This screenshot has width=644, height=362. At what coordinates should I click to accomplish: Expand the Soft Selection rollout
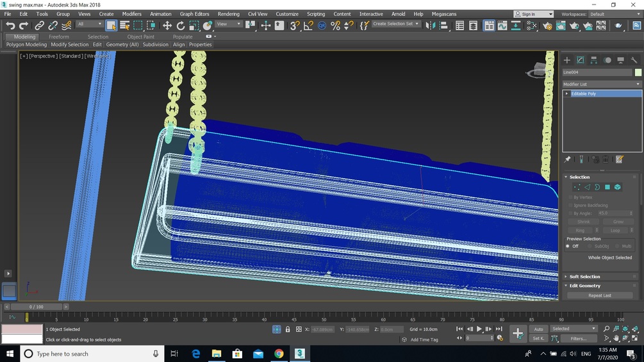tap(584, 277)
